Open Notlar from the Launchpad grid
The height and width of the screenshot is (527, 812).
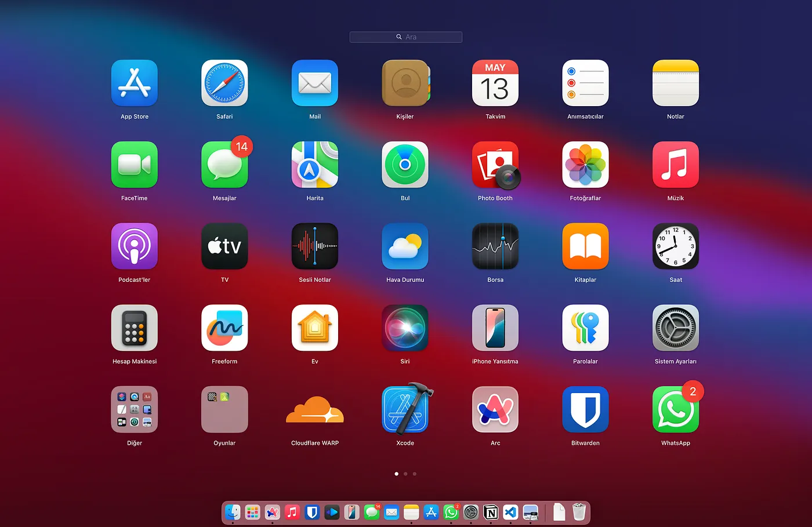pos(676,83)
